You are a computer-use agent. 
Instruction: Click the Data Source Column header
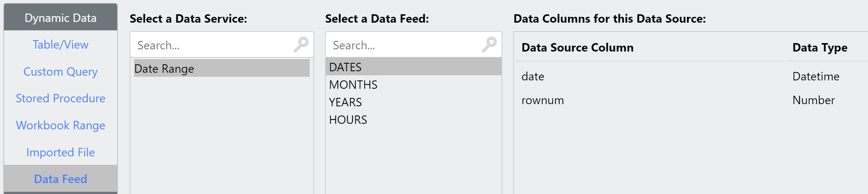click(x=577, y=47)
